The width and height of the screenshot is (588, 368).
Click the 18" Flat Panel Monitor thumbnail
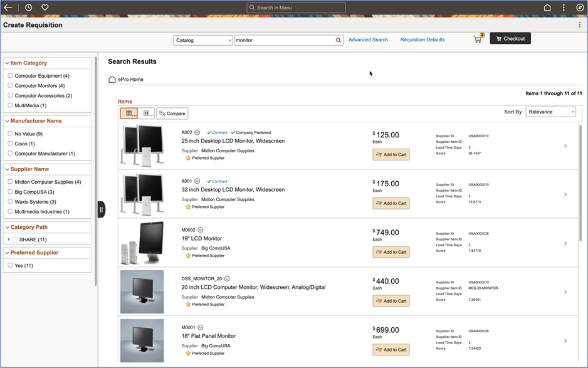(142, 340)
